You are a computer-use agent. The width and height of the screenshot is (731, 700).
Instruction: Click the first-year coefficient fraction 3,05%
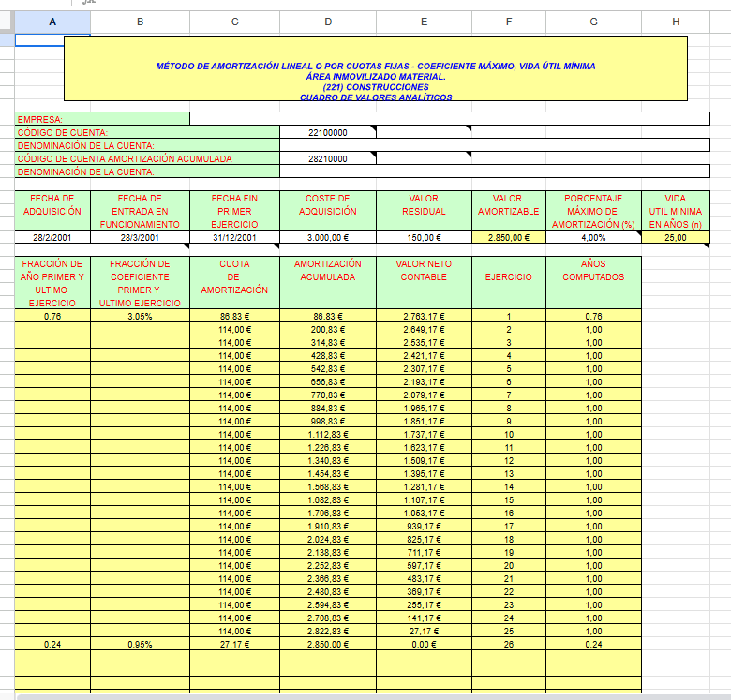pos(140,317)
